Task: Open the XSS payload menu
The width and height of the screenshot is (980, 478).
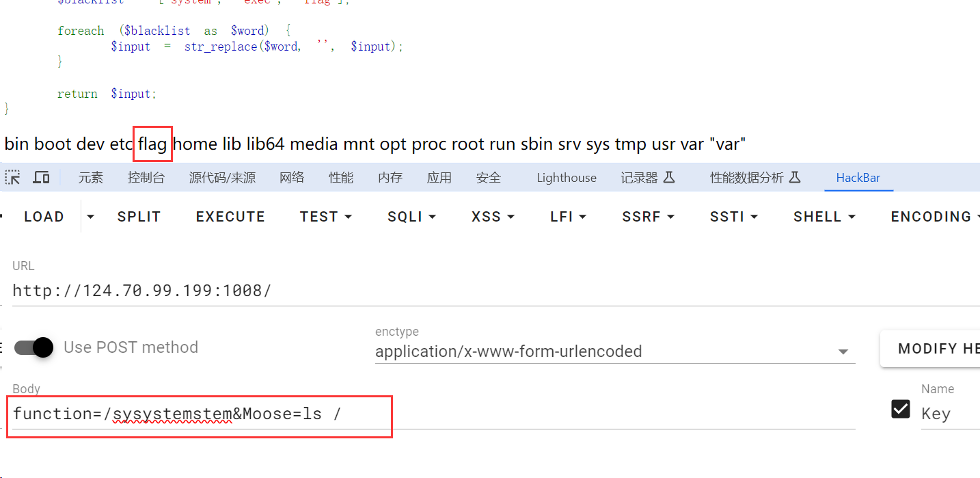Action: (x=492, y=217)
